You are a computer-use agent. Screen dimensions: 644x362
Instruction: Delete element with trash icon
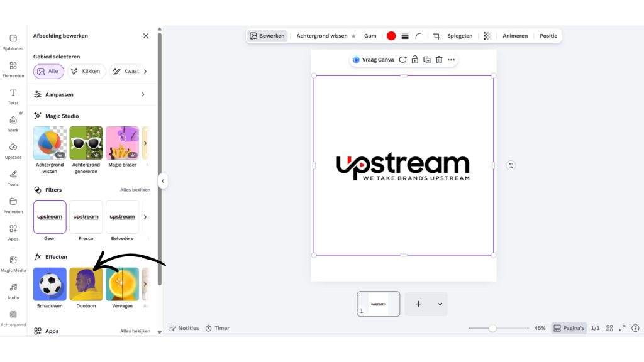click(x=439, y=60)
